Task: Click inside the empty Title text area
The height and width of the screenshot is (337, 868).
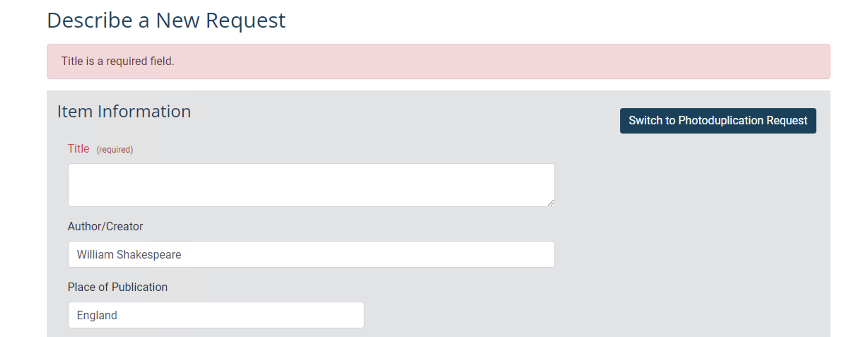Action: (x=311, y=185)
